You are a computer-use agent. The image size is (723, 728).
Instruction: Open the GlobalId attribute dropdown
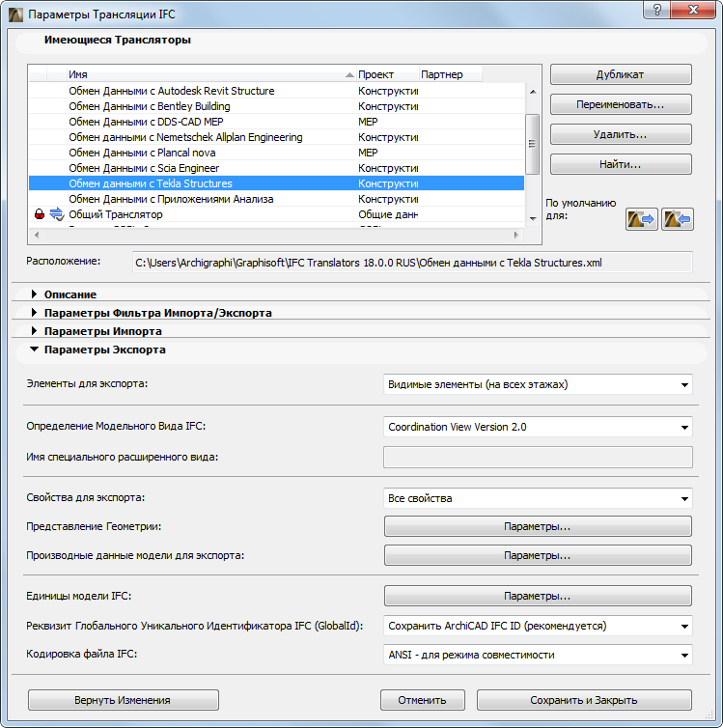538,626
